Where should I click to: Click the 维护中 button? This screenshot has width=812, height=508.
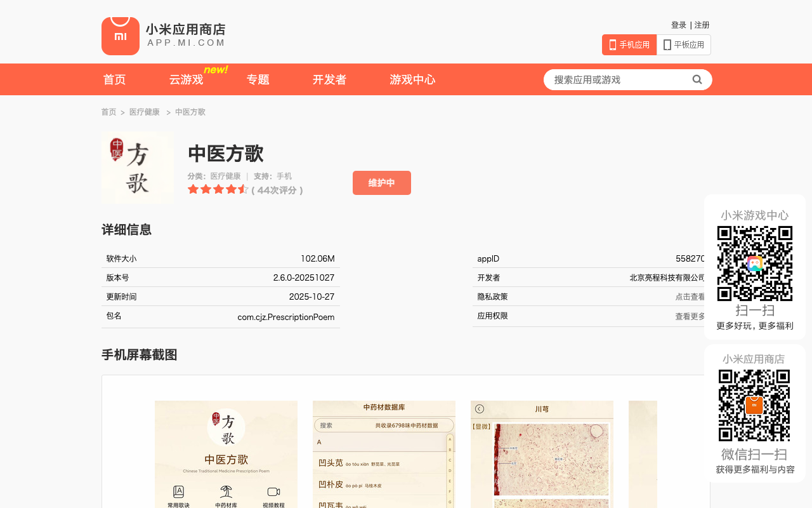382,183
